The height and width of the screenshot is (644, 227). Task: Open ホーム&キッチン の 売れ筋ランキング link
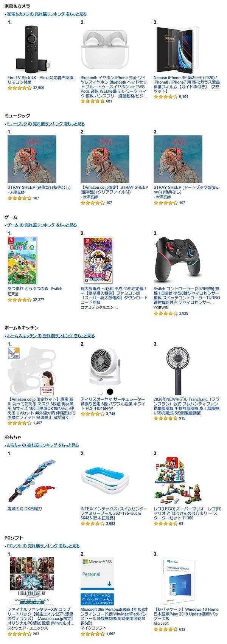[51, 335]
